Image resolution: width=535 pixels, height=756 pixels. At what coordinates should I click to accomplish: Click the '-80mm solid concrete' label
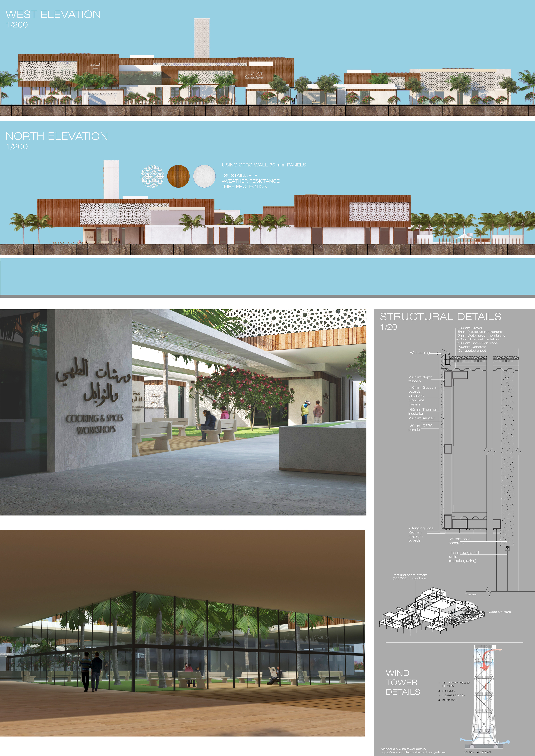[460, 541]
